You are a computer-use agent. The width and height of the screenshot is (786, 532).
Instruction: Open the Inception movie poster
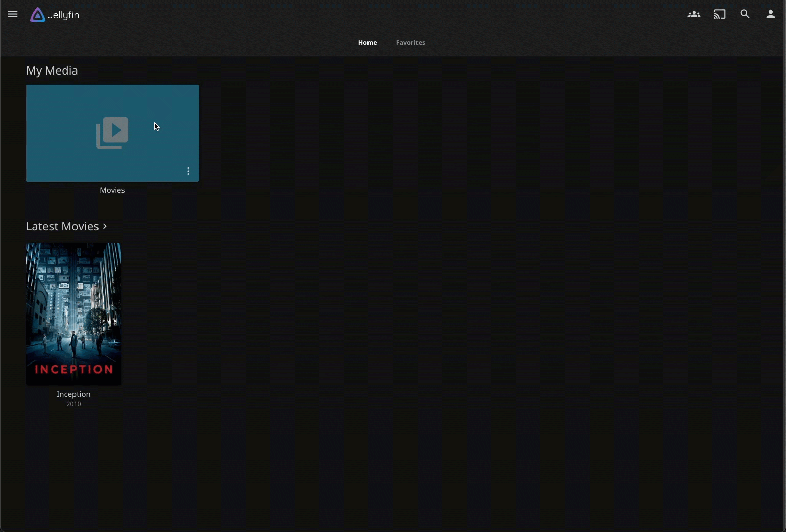[x=73, y=314]
